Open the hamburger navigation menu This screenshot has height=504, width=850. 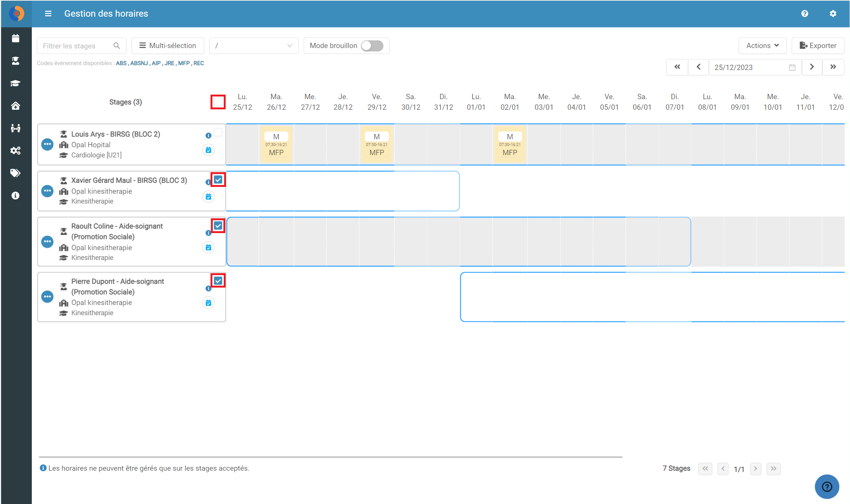[x=48, y=14]
